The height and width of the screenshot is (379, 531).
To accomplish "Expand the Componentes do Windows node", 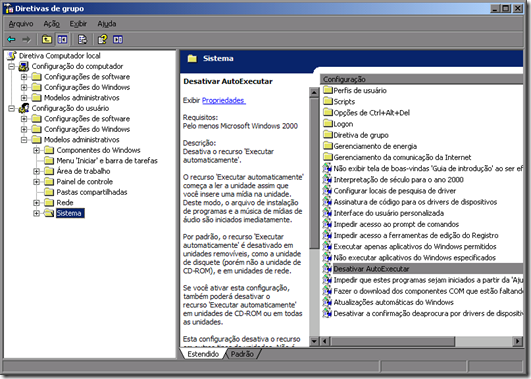I will 36,150.
